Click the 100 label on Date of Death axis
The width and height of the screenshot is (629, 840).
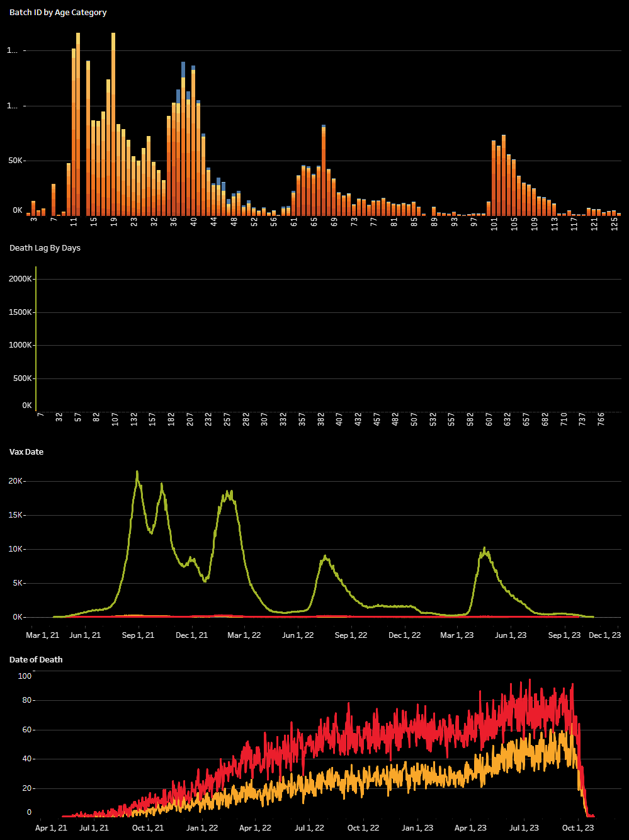pyautogui.click(x=25, y=676)
